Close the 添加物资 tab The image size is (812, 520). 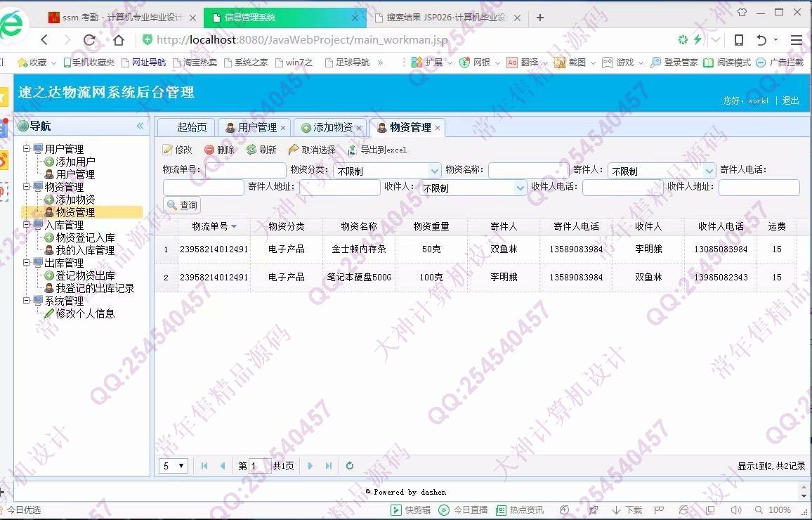click(x=358, y=128)
